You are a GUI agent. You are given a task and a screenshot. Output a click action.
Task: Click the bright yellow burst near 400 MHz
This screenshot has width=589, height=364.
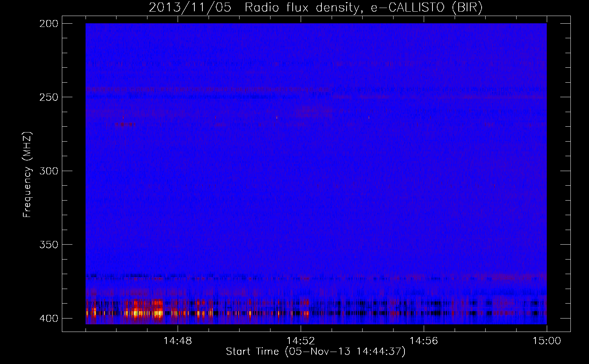144,312
